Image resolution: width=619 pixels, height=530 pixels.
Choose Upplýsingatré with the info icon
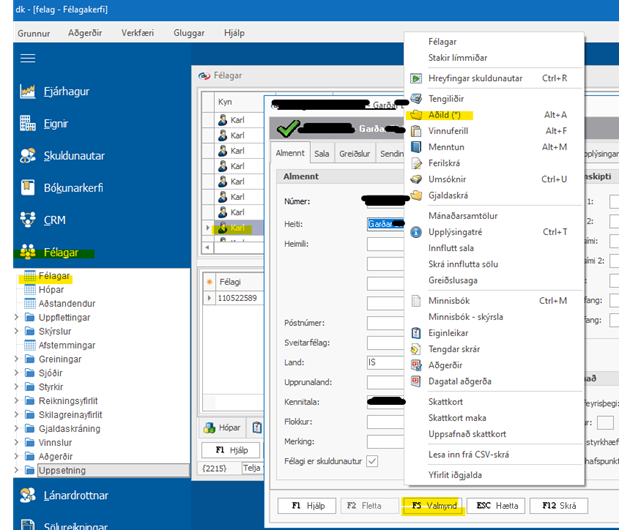tap(420, 232)
